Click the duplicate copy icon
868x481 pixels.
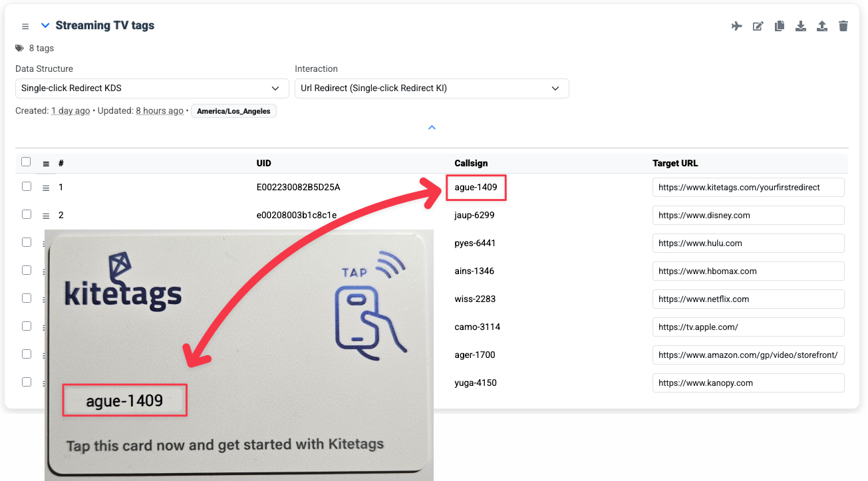(x=780, y=26)
